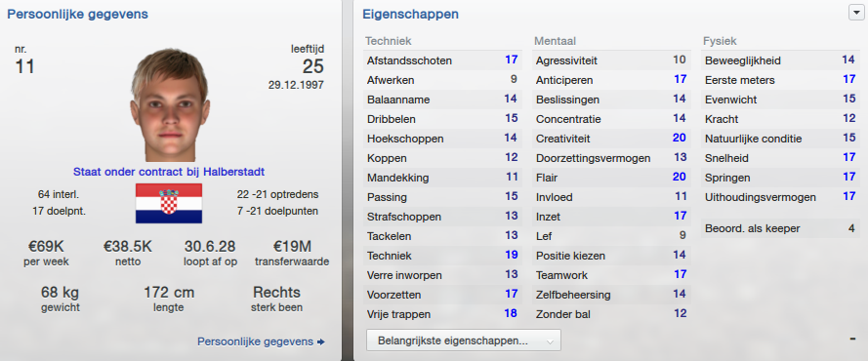
Task: Select the Beoord. als keeper row
Action: click(x=780, y=228)
